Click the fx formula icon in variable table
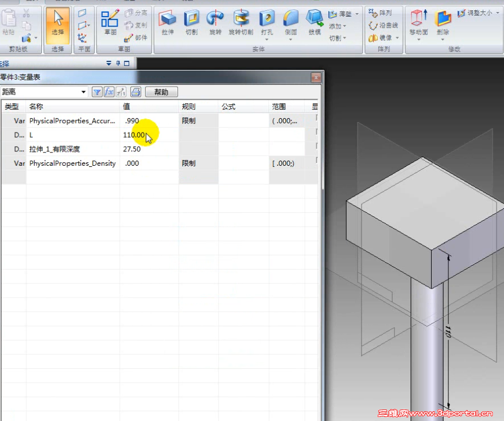This screenshot has height=421, width=504. [109, 92]
